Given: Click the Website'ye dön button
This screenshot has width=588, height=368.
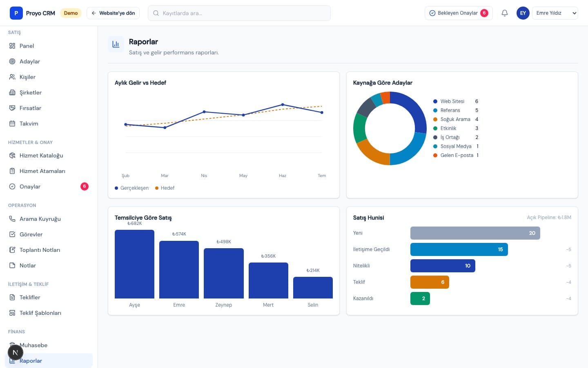Looking at the screenshot, I should [113, 13].
